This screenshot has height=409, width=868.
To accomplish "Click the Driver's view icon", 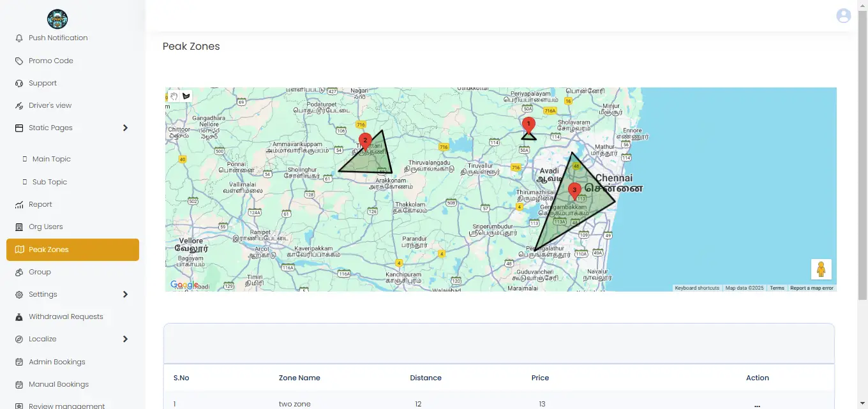I will coord(19,106).
